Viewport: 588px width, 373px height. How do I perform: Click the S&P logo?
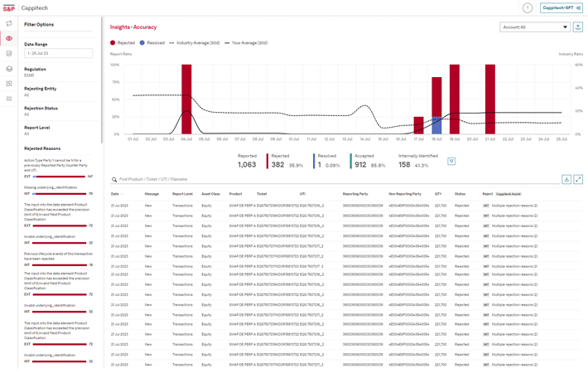8,8
